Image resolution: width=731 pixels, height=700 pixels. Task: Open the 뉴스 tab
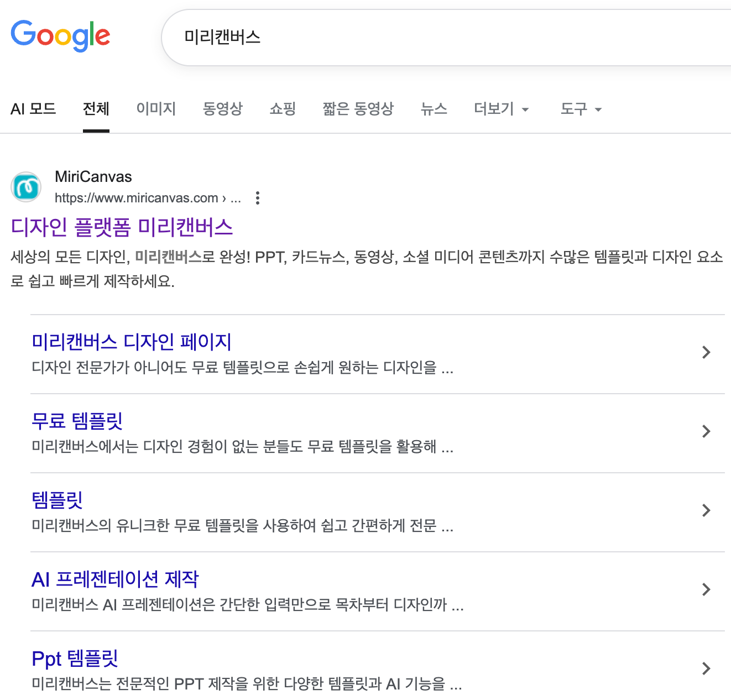click(x=434, y=108)
